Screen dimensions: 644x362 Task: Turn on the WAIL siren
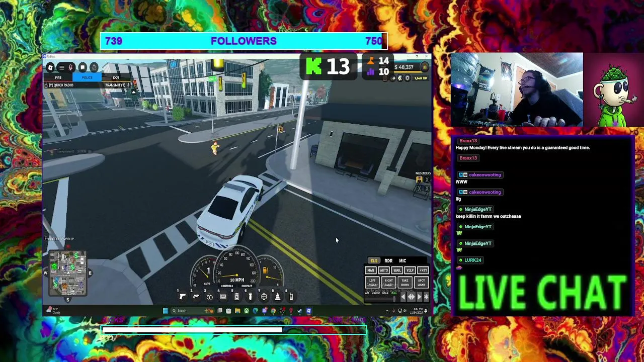pyautogui.click(x=397, y=270)
